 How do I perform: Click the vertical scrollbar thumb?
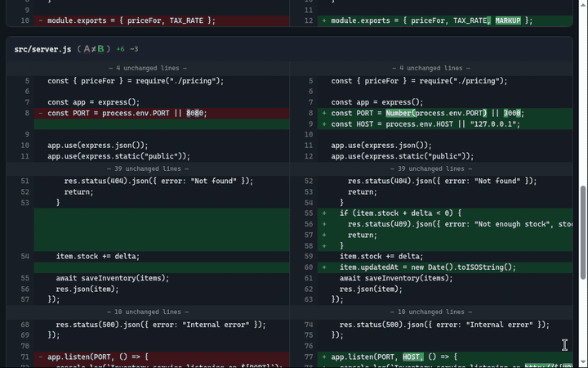583,232
